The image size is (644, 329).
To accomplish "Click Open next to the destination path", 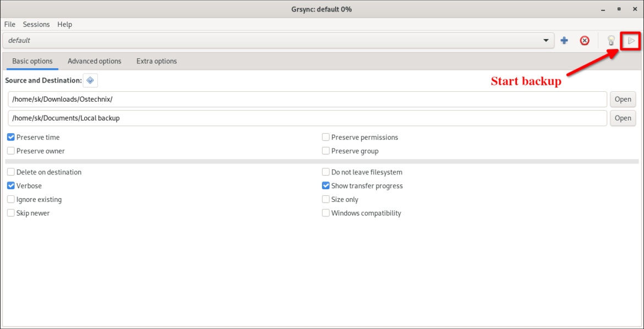I will (623, 118).
